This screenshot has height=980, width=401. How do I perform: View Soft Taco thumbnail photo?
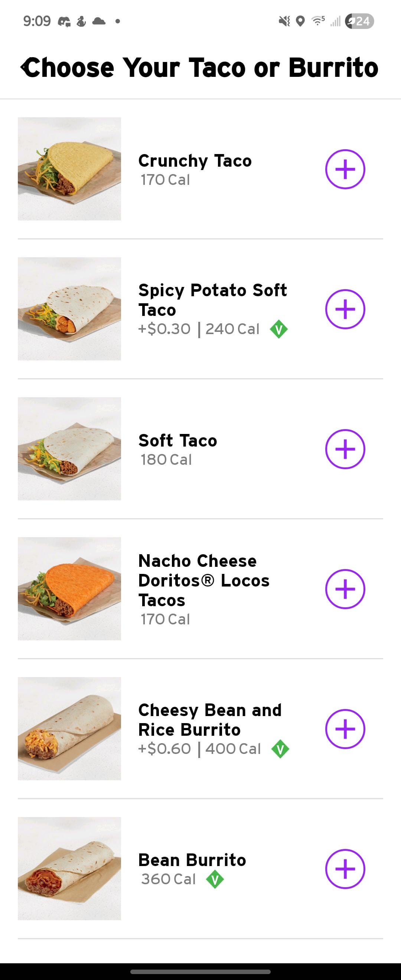69,449
